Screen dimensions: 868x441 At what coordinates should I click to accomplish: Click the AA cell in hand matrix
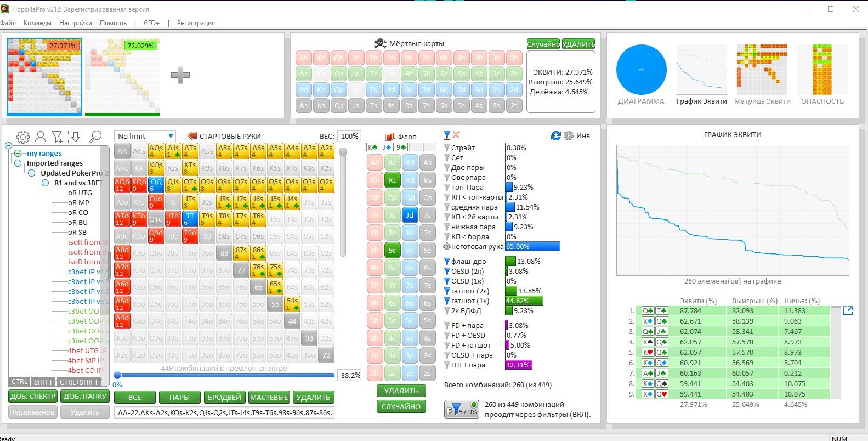click(122, 151)
